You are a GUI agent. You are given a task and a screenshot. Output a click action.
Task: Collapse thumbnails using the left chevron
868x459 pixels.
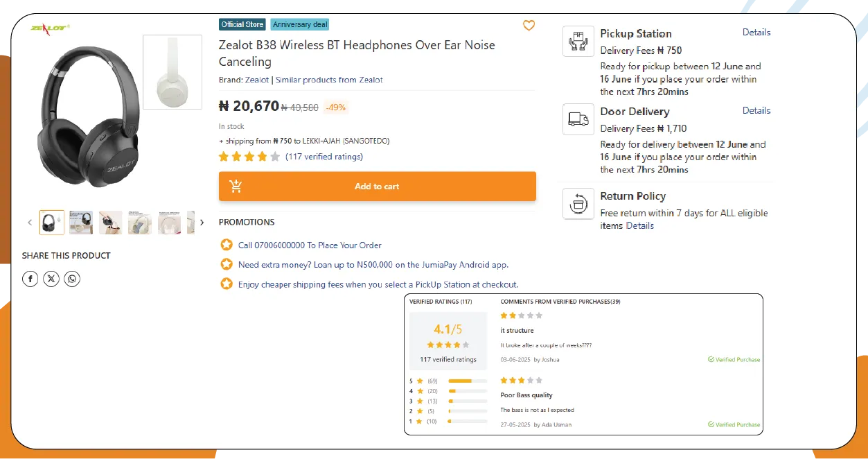(x=30, y=222)
